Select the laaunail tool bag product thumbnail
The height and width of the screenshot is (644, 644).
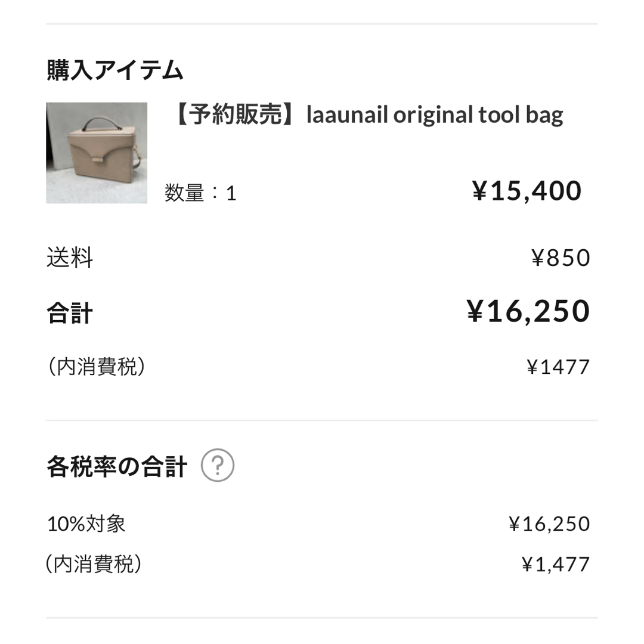[96, 153]
